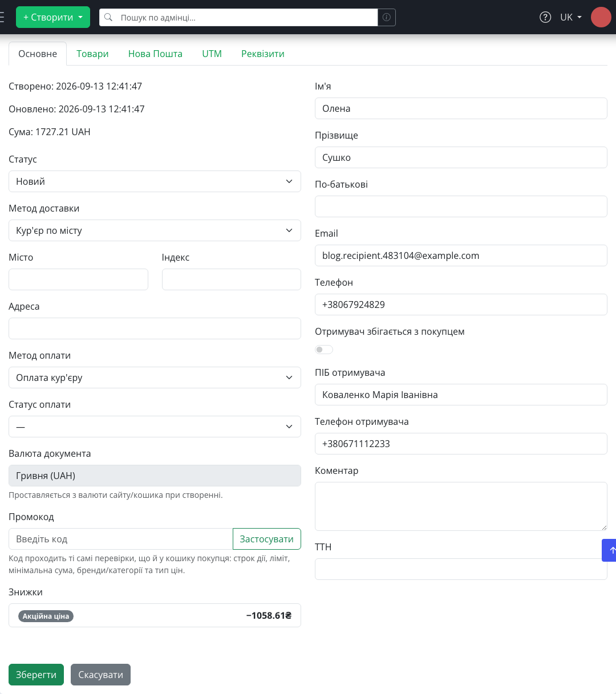This screenshot has width=616, height=694.
Task: Click the Застосувати promo code button
Action: pos(267,539)
